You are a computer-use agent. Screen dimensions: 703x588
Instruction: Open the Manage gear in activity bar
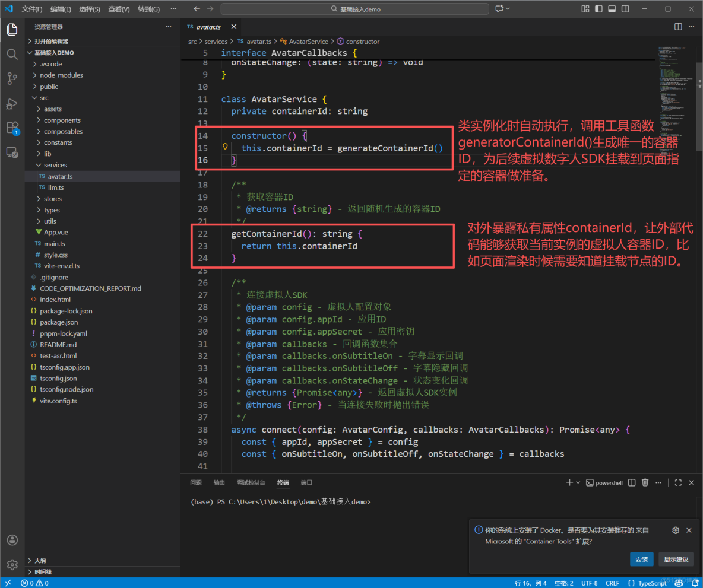click(12, 564)
